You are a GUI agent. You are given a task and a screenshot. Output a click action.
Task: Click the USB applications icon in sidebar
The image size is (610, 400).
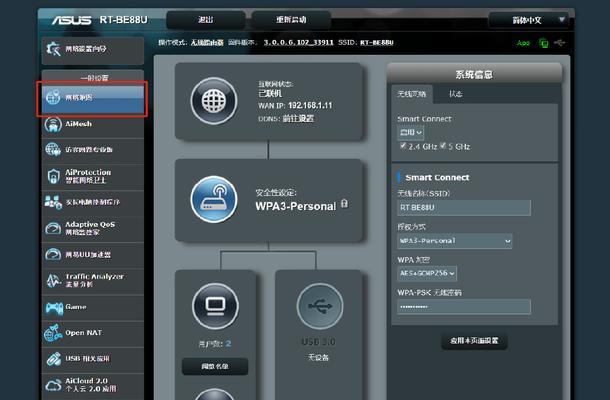click(x=53, y=359)
